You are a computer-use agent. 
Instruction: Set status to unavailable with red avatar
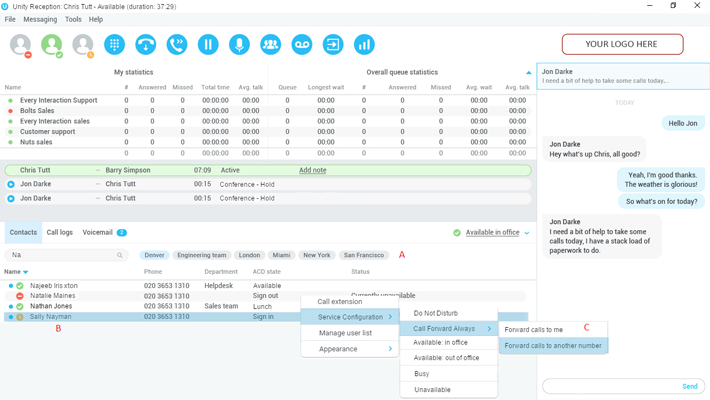pos(21,44)
